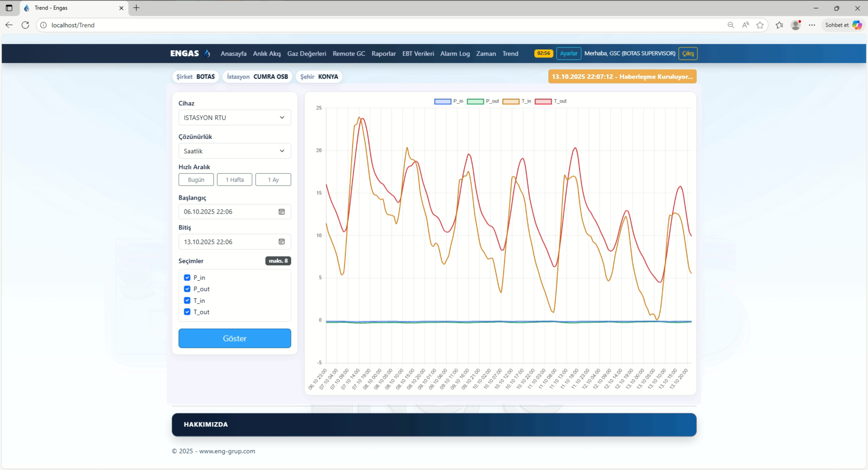Expand the Cihaz ISTASYON RTU dropdown
This screenshot has height=470, width=868.
click(235, 117)
